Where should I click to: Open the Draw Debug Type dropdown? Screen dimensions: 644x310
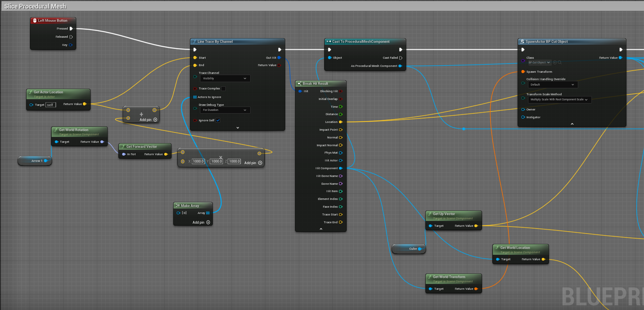pos(225,110)
